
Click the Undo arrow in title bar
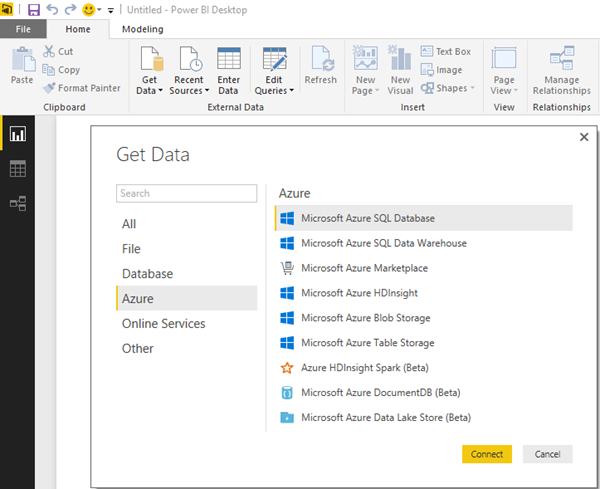[52, 9]
